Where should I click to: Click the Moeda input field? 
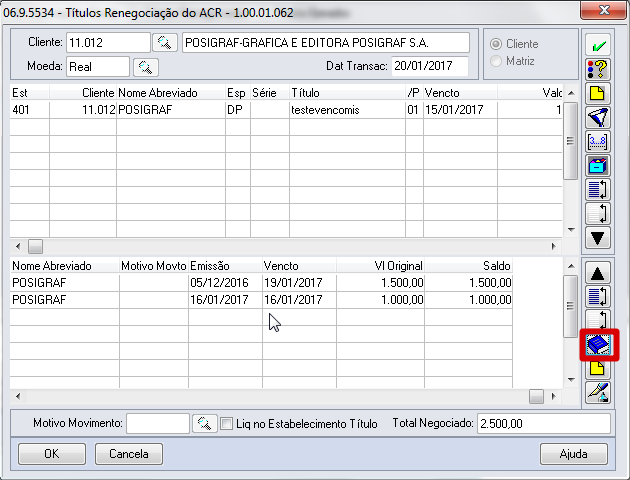[x=98, y=67]
